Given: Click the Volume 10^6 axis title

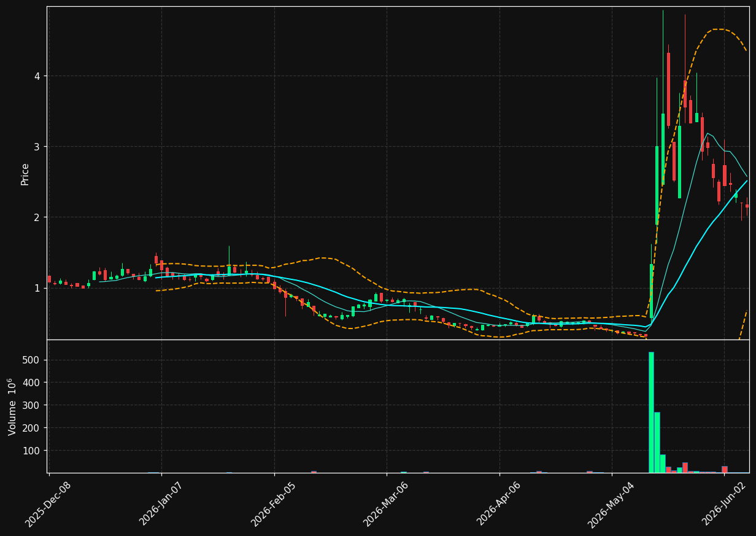Looking at the screenshot, I should point(12,406).
